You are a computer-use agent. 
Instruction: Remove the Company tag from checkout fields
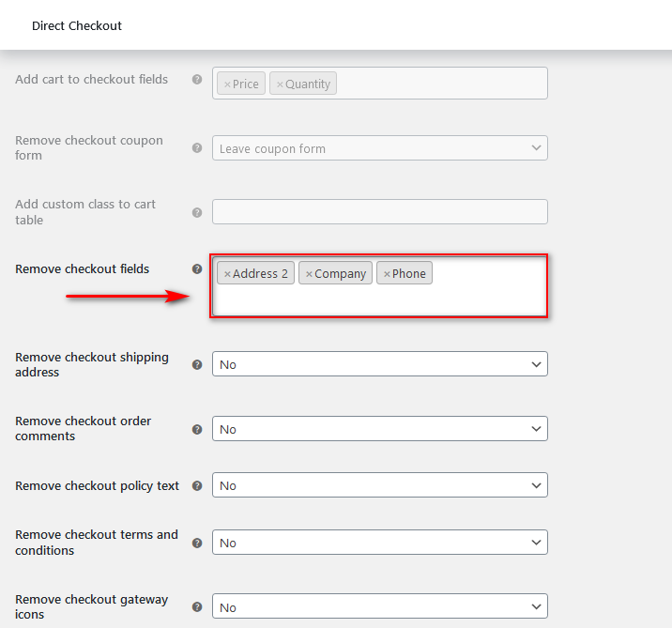[x=309, y=274]
